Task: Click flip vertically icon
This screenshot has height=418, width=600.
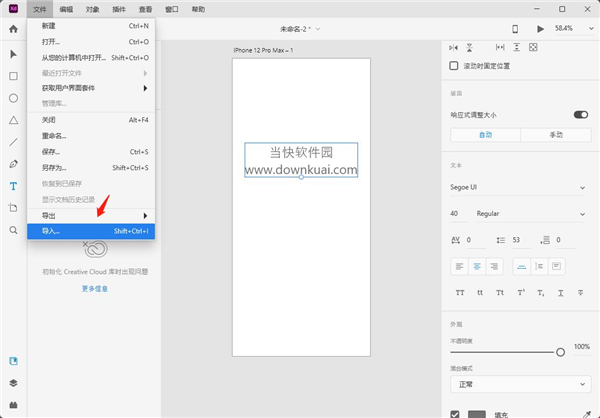Action: 469,47
